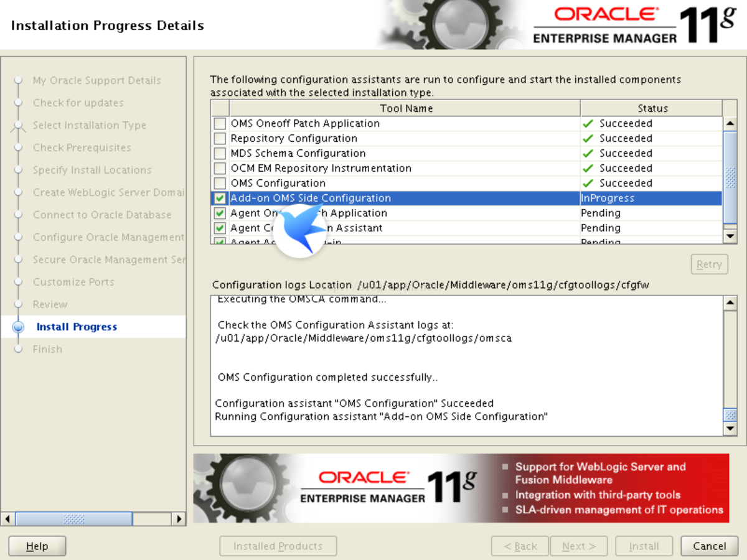Image resolution: width=747 pixels, height=560 pixels.
Task: Click the Next button
Action: (578, 546)
